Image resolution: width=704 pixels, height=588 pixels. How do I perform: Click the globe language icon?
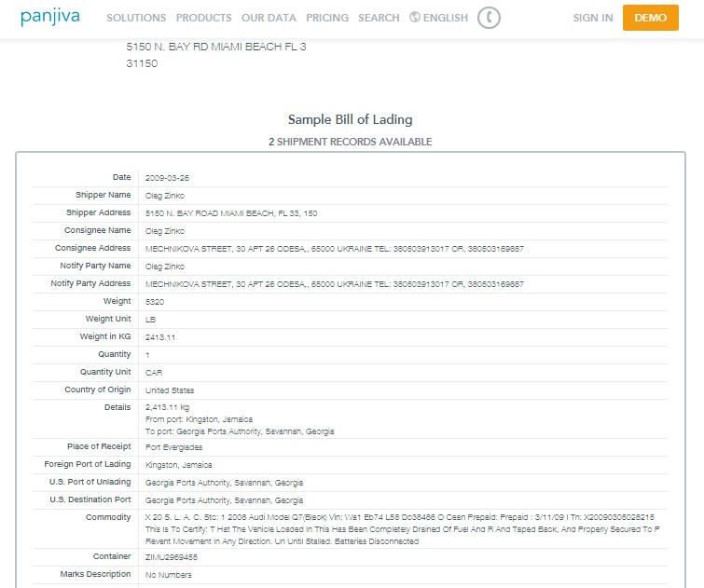pyautogui.click(x=415, y=18)
